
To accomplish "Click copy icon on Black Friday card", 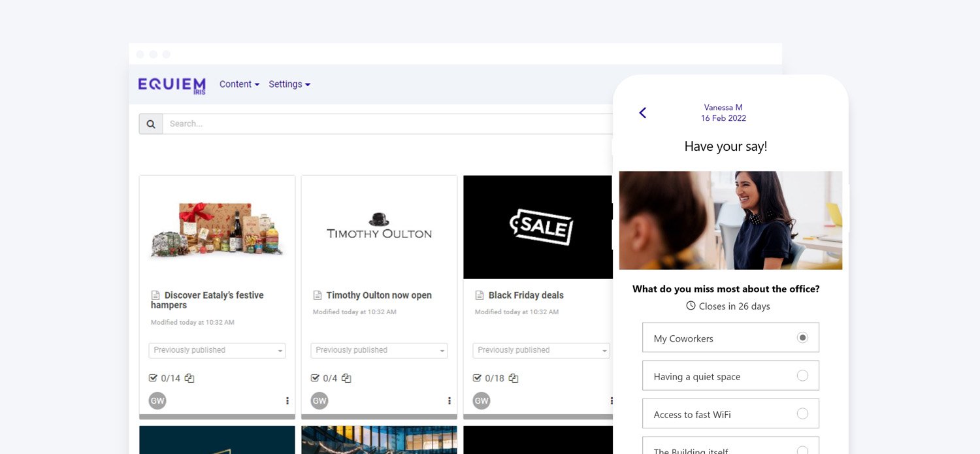I will 514,378.
